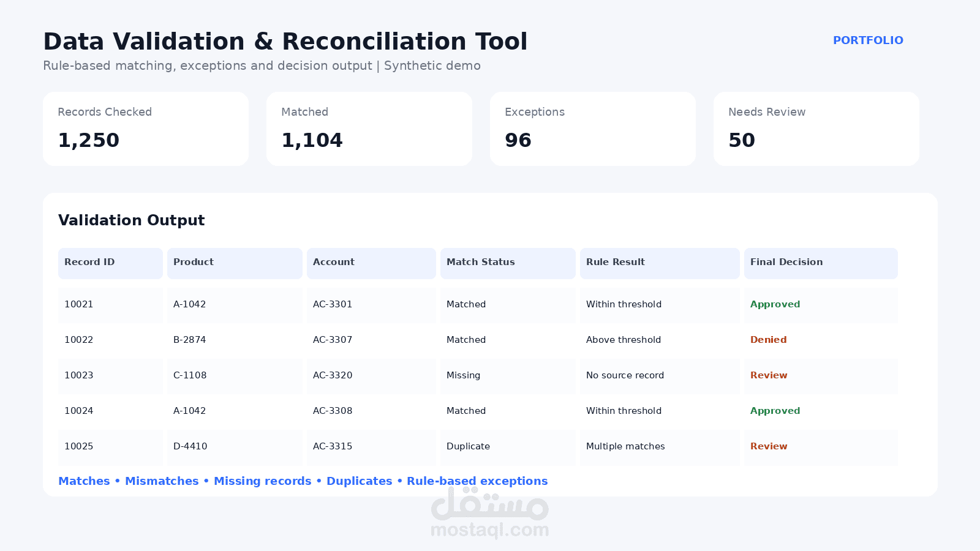Select record ID 10022

click(79, 340)
